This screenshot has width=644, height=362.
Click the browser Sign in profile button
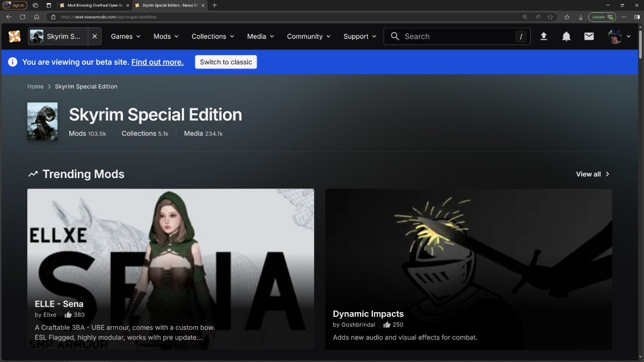[x=14, y=5]
